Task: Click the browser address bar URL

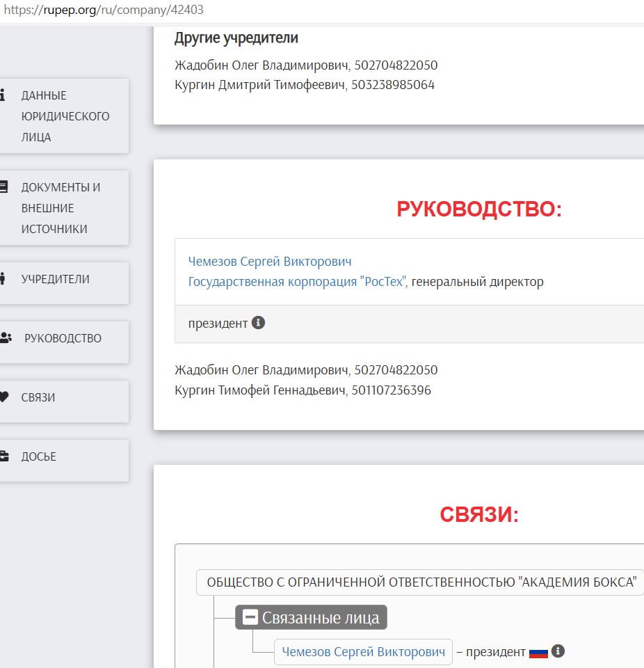Action: 104,10
